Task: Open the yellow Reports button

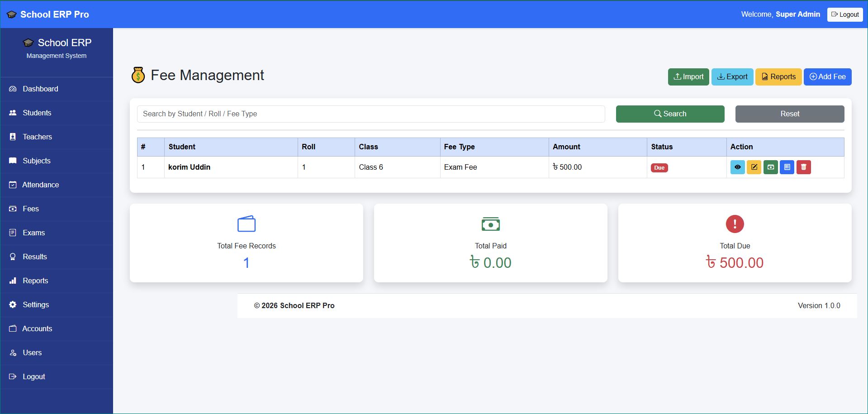Action: pos(778,77)
